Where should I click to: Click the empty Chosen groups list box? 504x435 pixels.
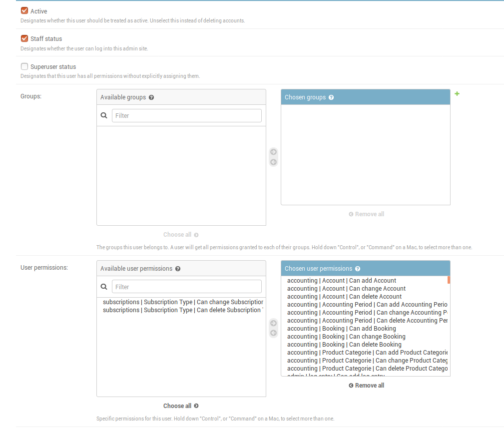[x=366, y=154]
